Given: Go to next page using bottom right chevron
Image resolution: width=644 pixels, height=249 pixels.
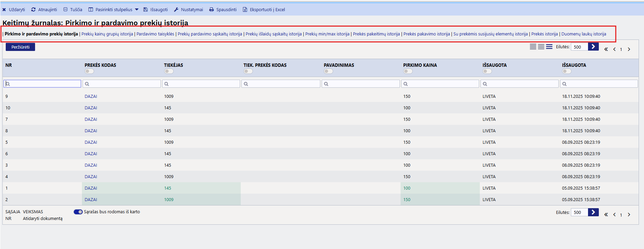Looking at the screenshot, I should [629, 215].
